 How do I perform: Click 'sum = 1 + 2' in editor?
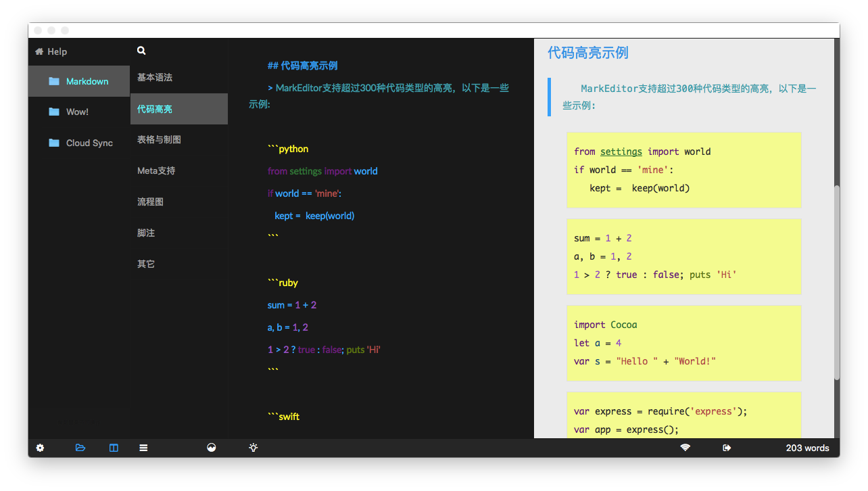[x=292, y=305]
